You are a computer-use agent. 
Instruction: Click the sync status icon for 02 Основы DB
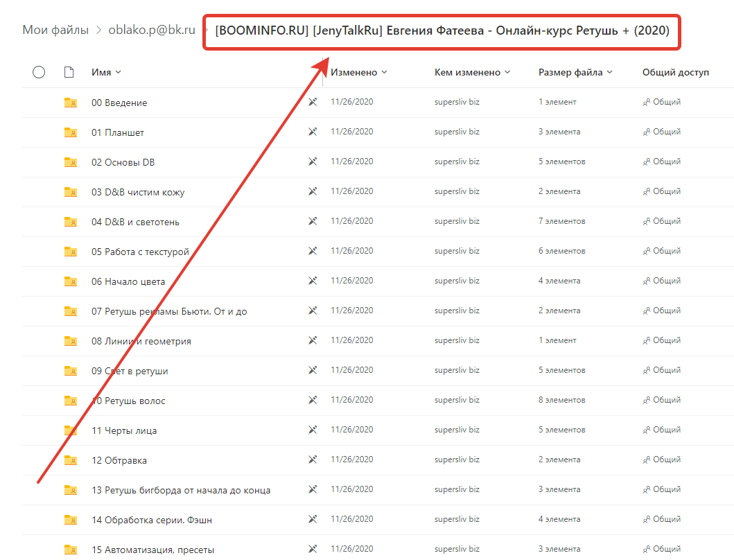coord(313,161)
